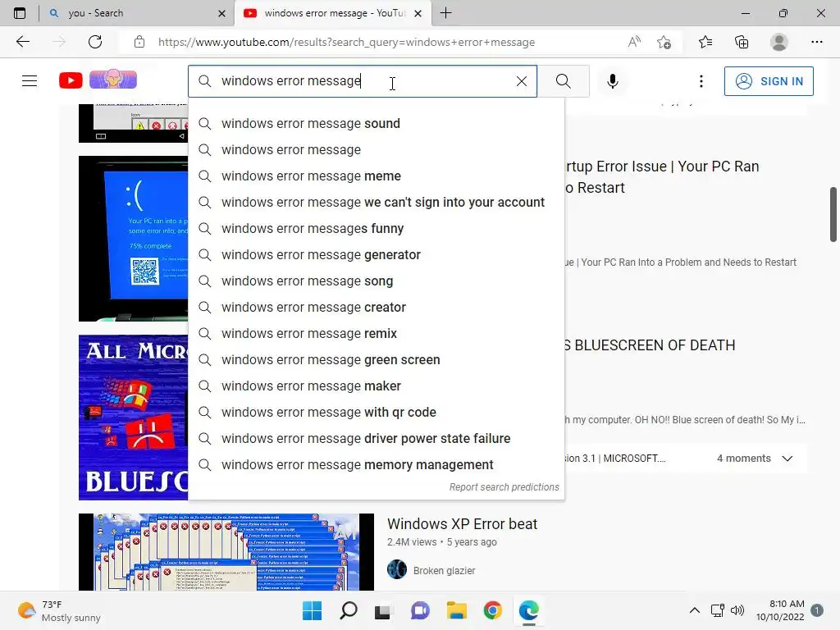View site information lock icon
840x630 pixels.
pos(139,42)
